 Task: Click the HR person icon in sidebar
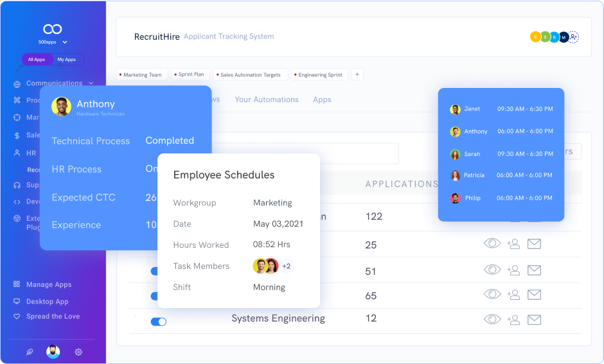click(x=17, y=153)
